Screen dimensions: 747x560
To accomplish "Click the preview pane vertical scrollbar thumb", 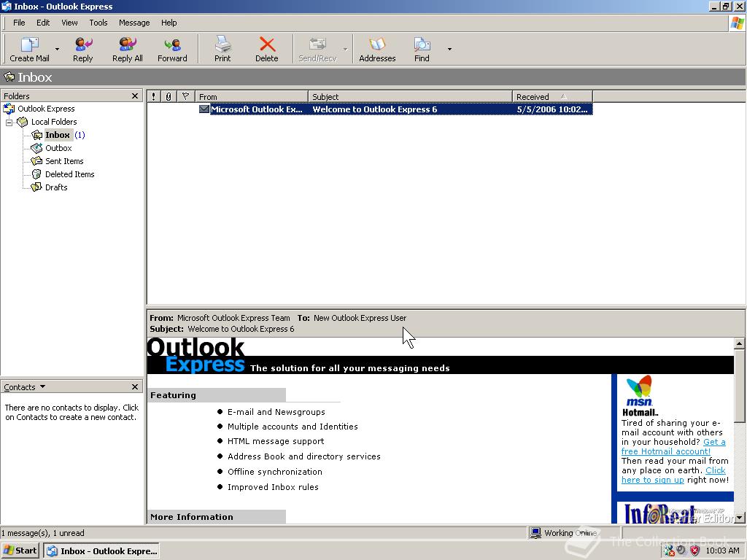I will tap(740, 386).
